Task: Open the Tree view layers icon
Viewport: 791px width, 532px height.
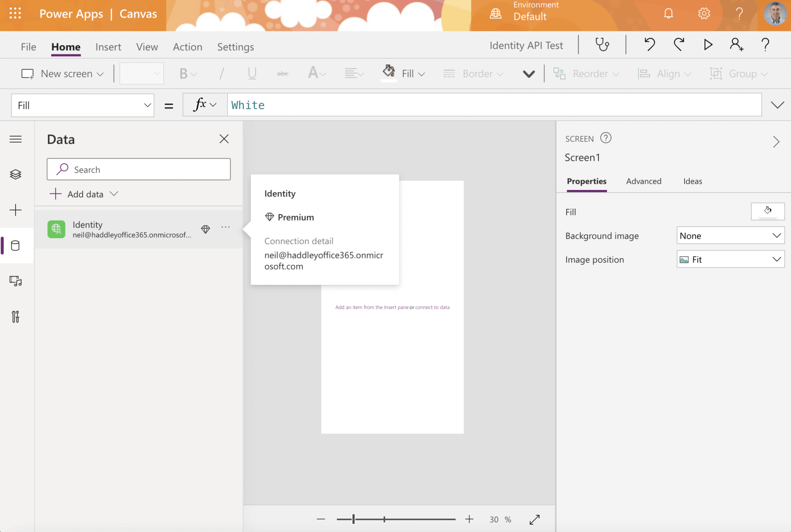Action: coord(16,174)
